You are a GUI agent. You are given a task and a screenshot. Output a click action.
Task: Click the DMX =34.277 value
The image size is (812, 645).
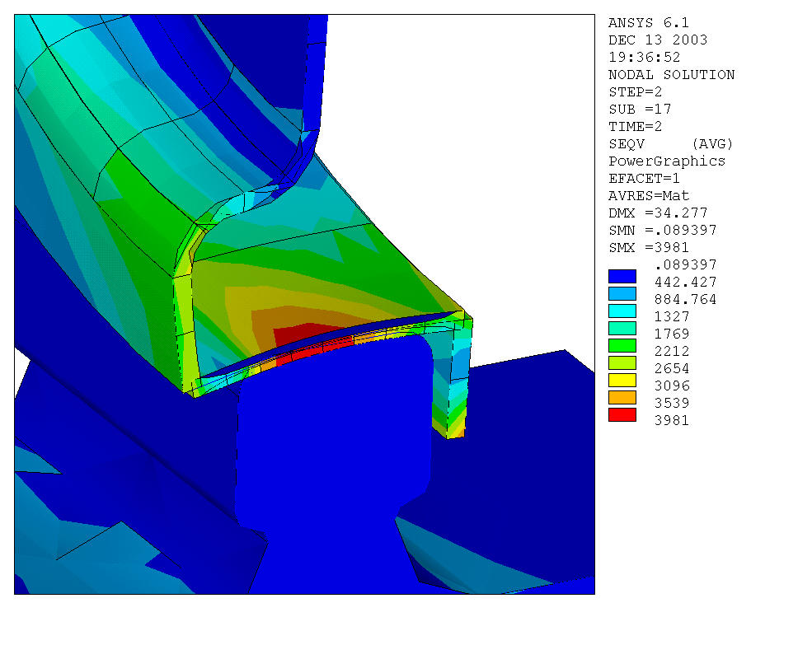[658, 213]
